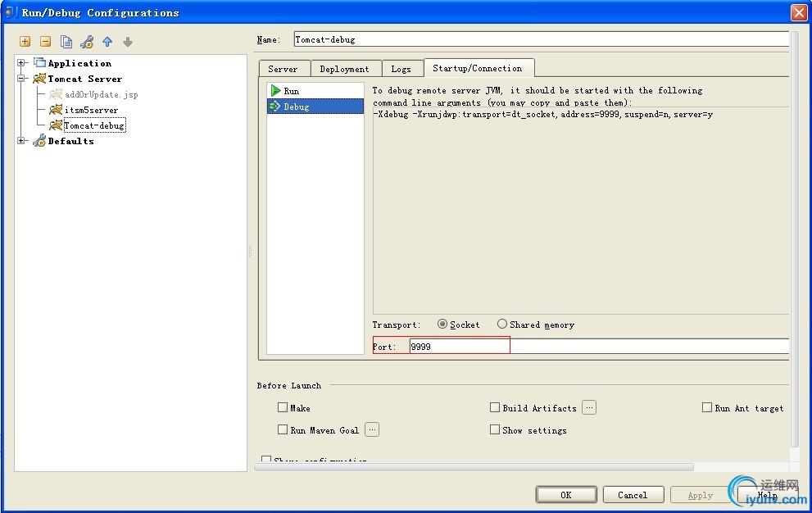812x513 pixels.
Task: Click the itsm5server Tomcat icon
Action: 56,109
